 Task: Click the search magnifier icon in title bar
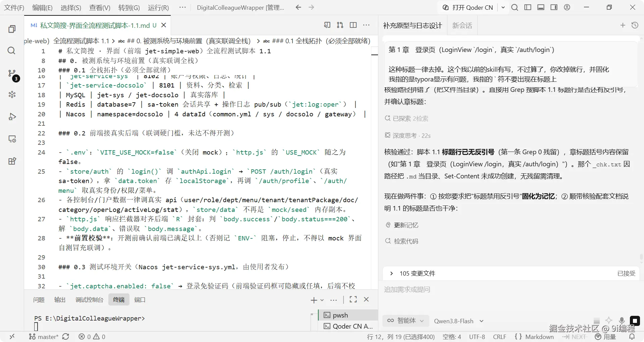click(515, 7)
